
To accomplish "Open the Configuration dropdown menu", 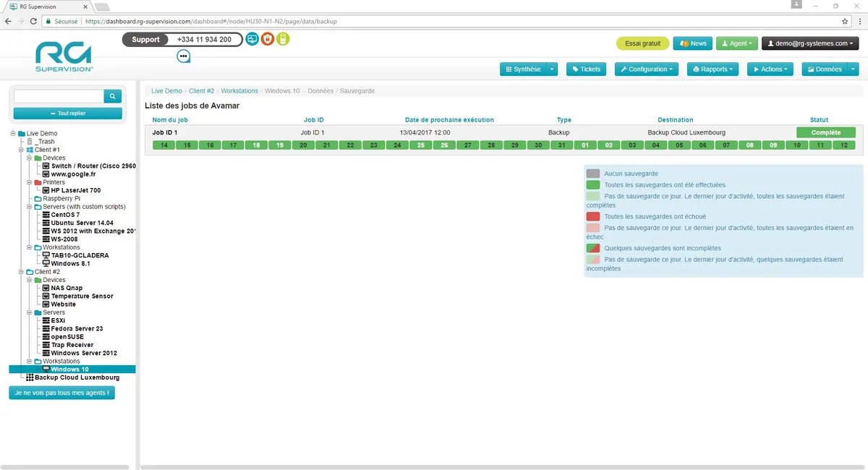I will click(x=647, y=69).
